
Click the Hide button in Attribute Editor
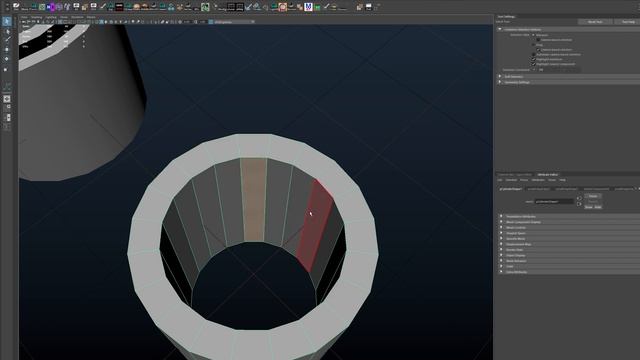click(x=598, y=207)
